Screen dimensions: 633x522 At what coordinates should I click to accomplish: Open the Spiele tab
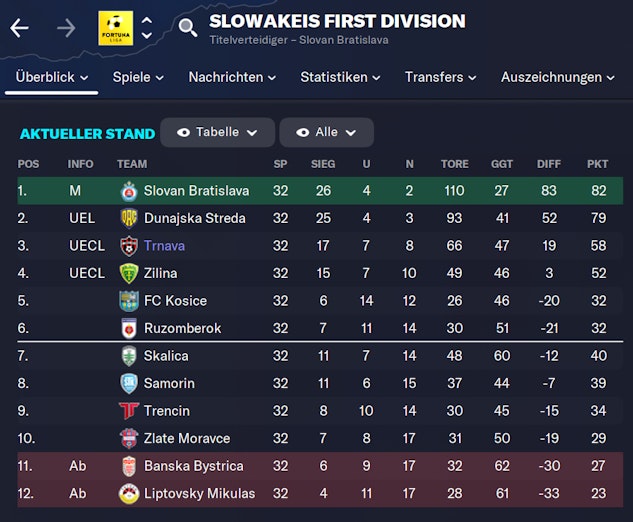pos(139,77)
